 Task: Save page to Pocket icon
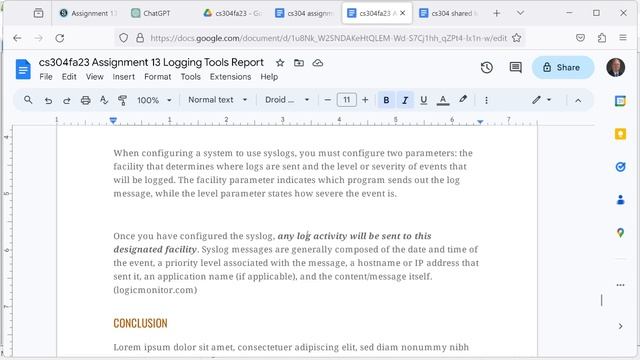coord(580,38)
